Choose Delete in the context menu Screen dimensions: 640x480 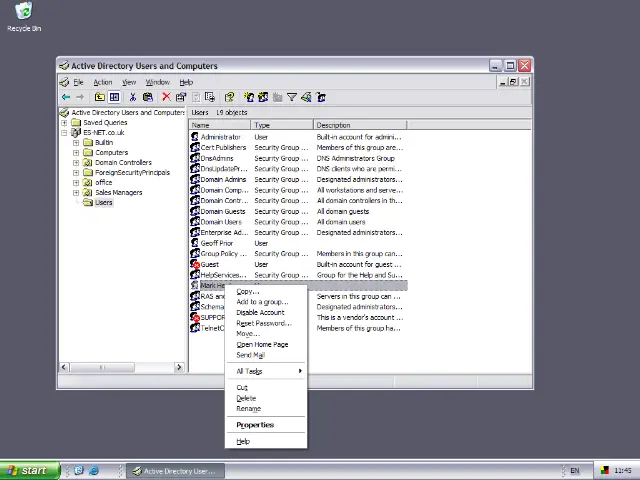tap(266, 398)
